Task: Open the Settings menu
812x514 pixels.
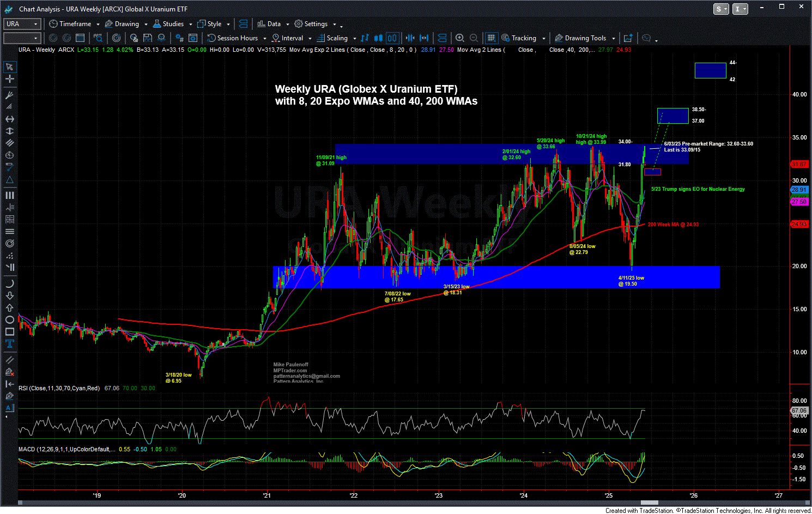Action: pos(311,24)
